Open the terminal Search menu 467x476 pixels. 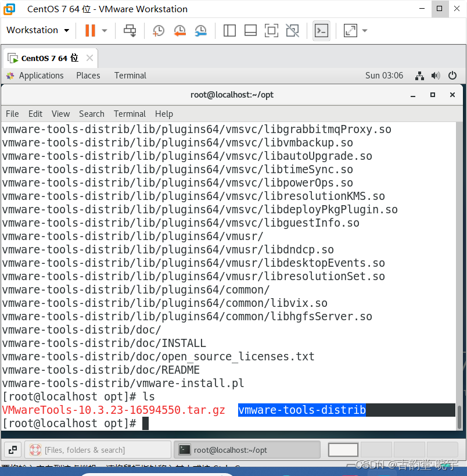92,114
